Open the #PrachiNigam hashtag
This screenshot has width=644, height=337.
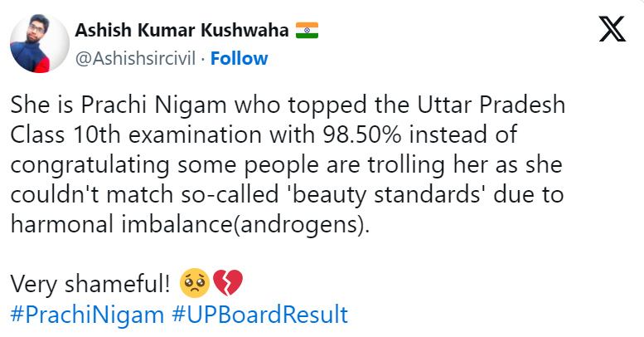(69, 315)
